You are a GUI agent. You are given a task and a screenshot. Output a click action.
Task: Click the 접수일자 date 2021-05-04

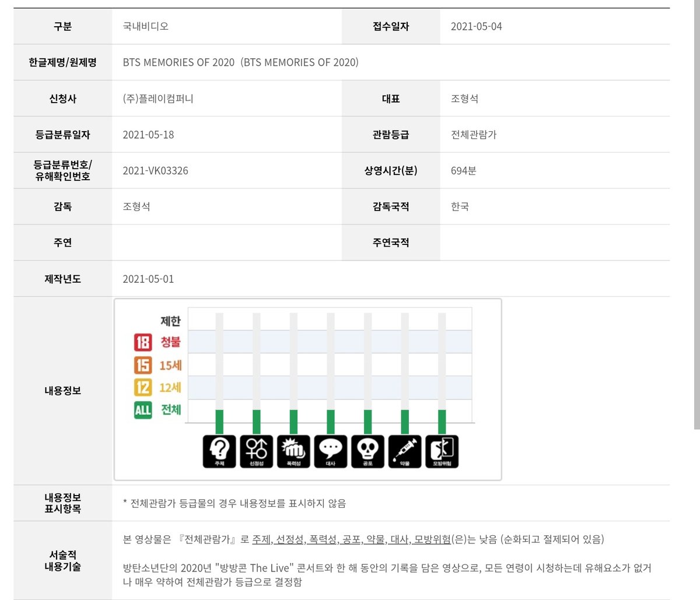476,26
